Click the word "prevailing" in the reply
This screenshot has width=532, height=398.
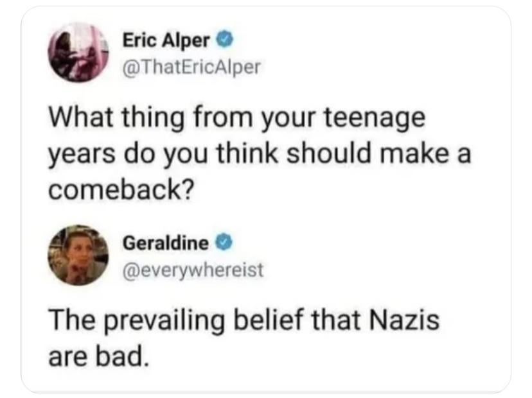pos(166,322)
